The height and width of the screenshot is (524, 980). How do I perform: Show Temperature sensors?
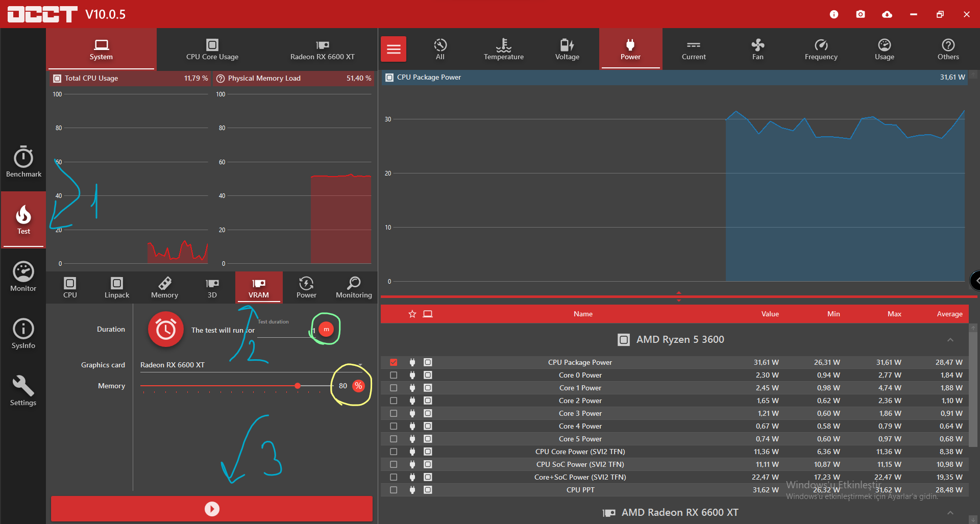pyautogui.click(x=503, y=49)
